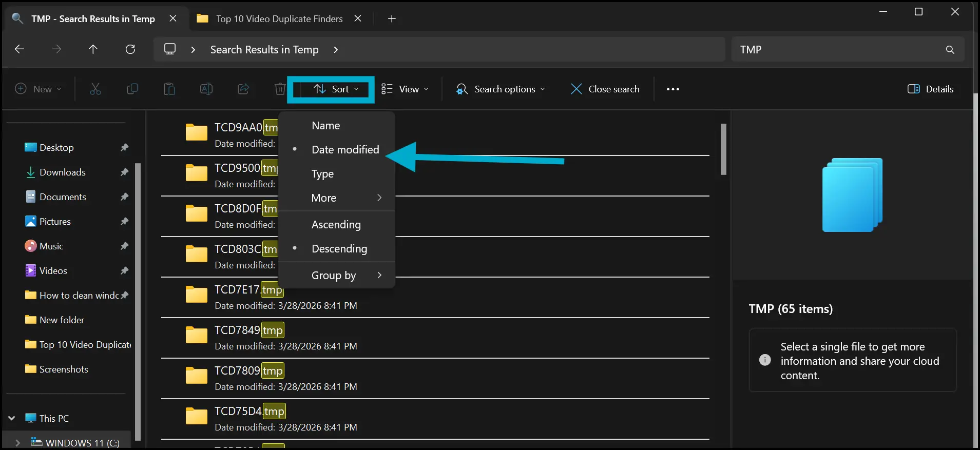This screenshot has width=980, height=450.
Task: Click the TMP search input field
Action: [842, 50]
